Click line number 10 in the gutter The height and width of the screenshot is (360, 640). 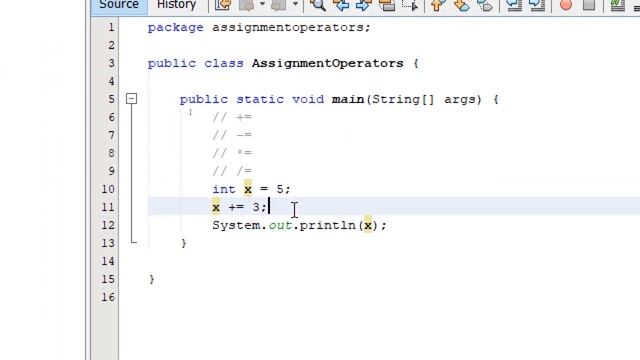point(108,189)
